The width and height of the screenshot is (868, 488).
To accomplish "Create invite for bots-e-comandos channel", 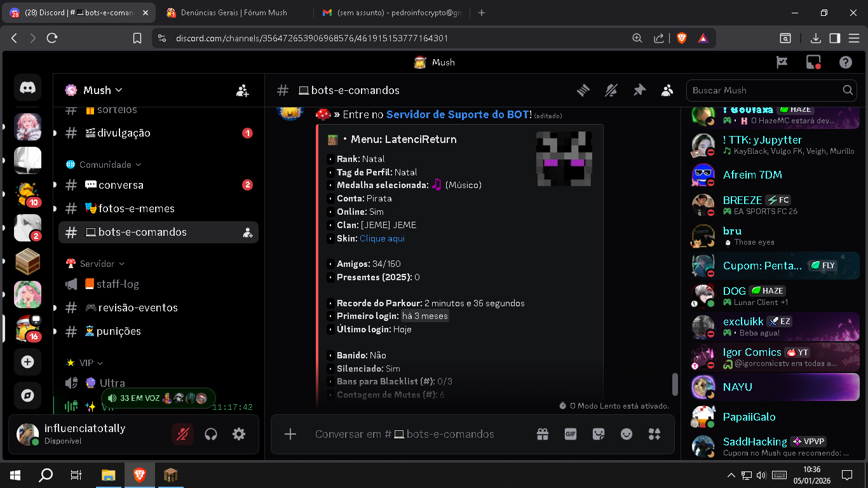I will (248, 233).
